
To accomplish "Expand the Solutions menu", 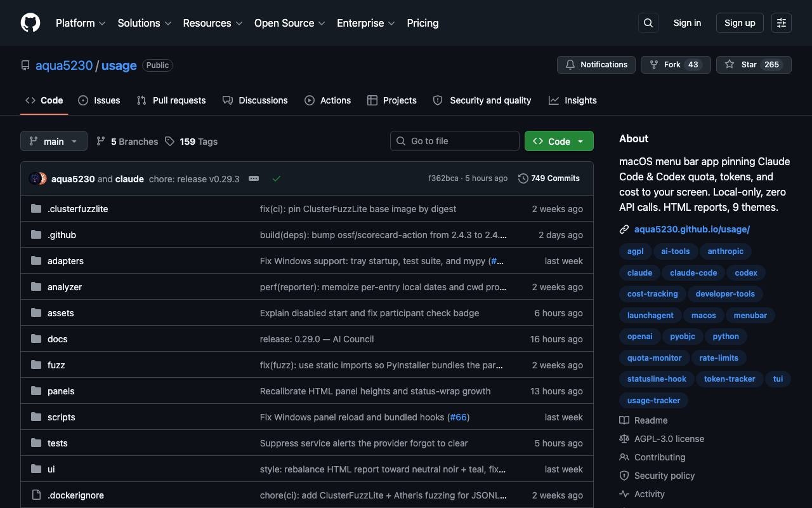I will pos(145,23).
